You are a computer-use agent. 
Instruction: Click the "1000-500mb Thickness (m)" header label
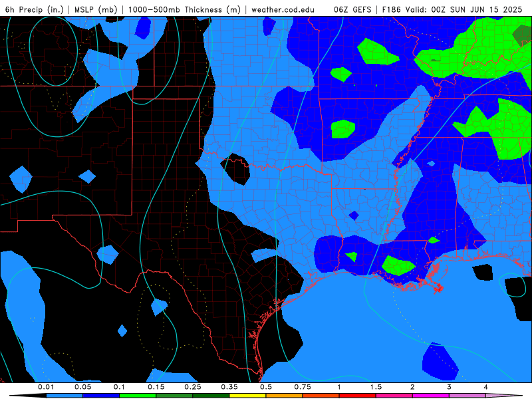(x=184, y=9)
